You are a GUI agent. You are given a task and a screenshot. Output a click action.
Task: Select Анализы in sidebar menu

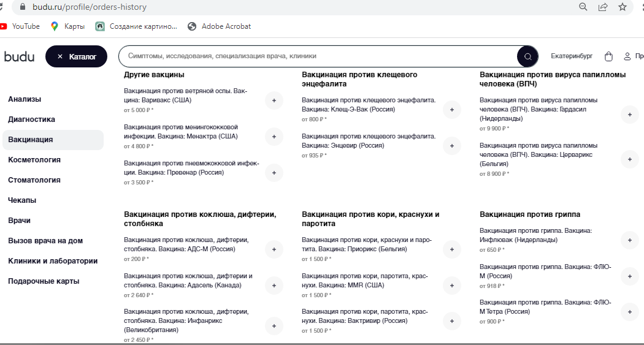25,99
